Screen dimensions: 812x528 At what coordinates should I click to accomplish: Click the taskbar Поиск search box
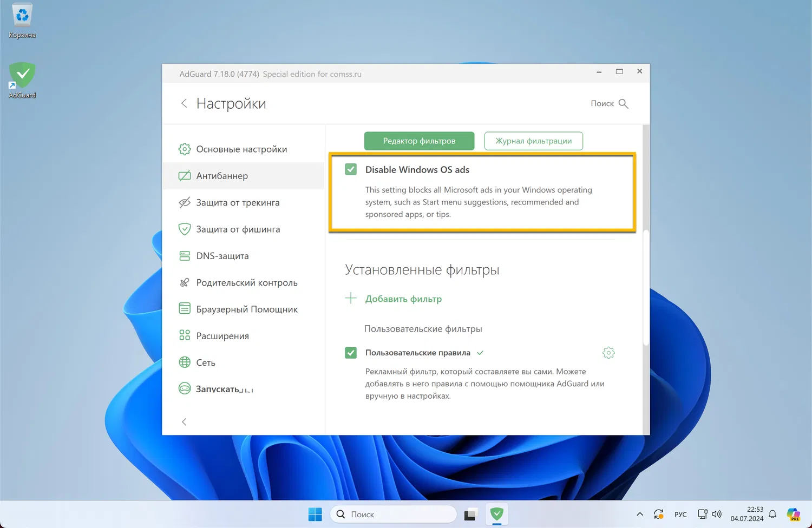tap(394, 514)
